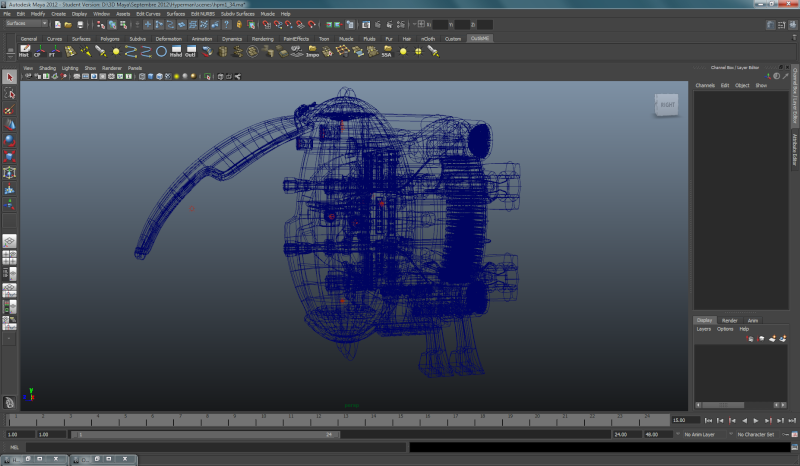Screen dimensions: 800x466
Task: Click the Open Scene folder icon
Action: [x=68, y=24]
